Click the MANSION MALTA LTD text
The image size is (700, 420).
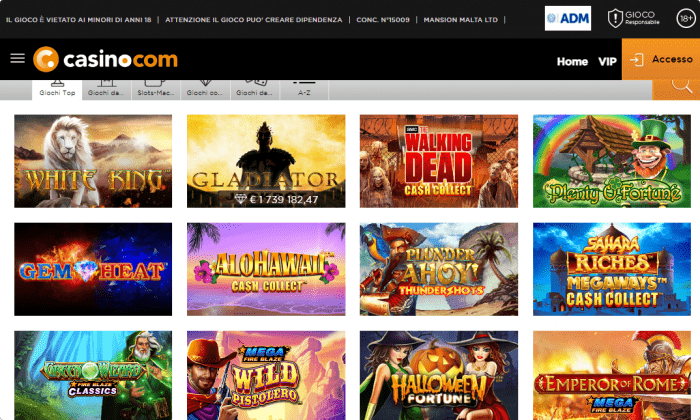(x=460, y=20)
